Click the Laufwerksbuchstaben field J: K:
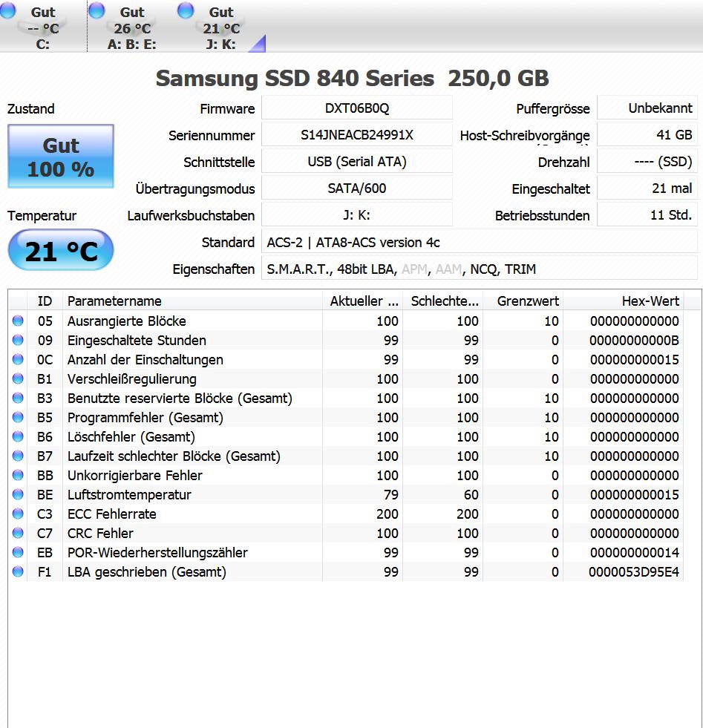 point(356,215)
